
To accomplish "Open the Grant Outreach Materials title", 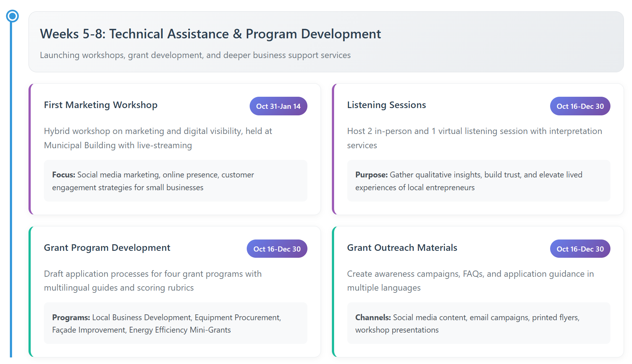I will tap(402, 248).
